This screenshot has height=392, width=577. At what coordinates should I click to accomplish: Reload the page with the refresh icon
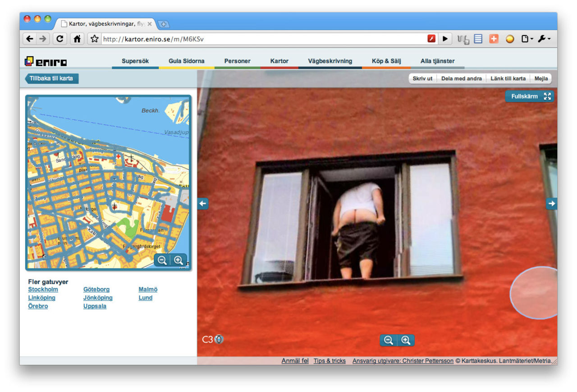coord(60,39)
